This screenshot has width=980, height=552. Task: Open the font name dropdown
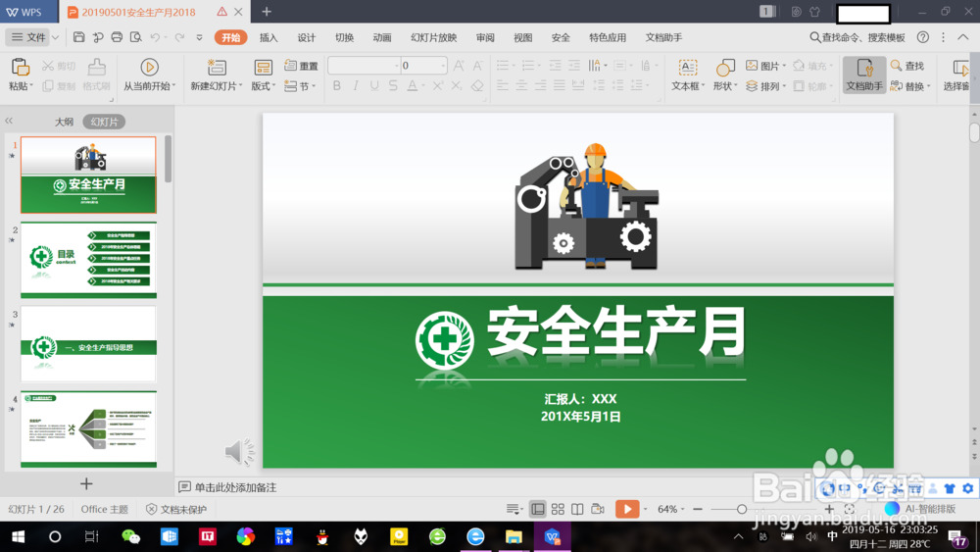(x=396, y=66)
